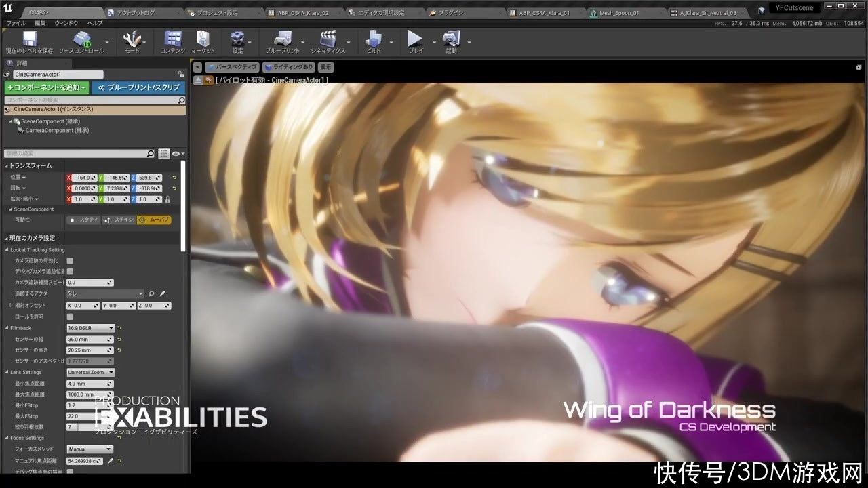The width and height of the screenshot is (868, 488).
Task: Open the Filmback 16:9 DSLR dropdown
Action: (90, 328)
